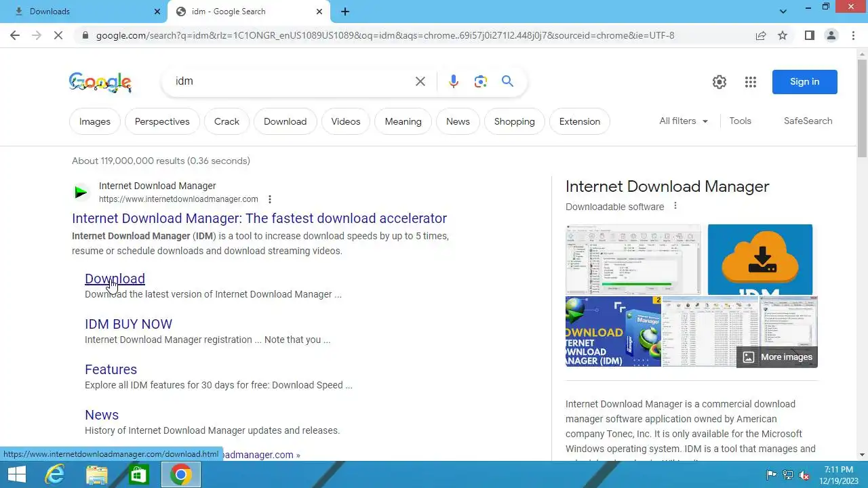The width and height of the screenshot is (868, 488).
Task: Click the address bar URL
Action: pyautogui.click(x=385, y=35)
